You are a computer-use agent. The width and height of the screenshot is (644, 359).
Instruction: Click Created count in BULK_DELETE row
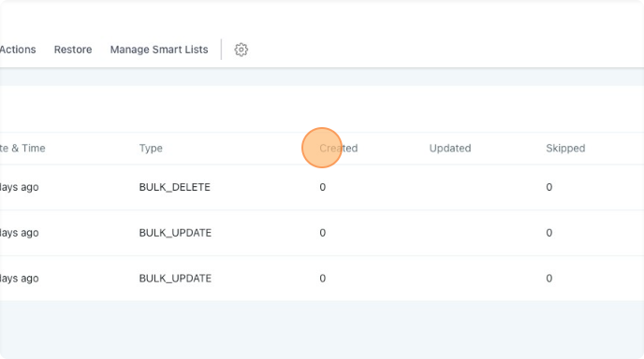click(x=322, y=187)
